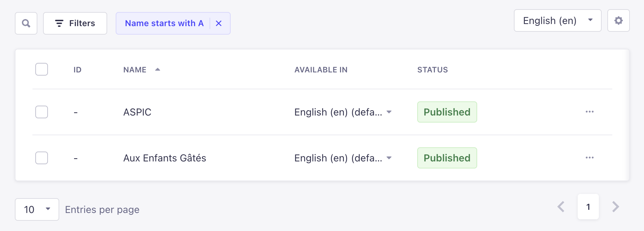Click the "Name starts with A" filter label
The image size is (644, 231).
pyautogui.click(x=164, y=23)
